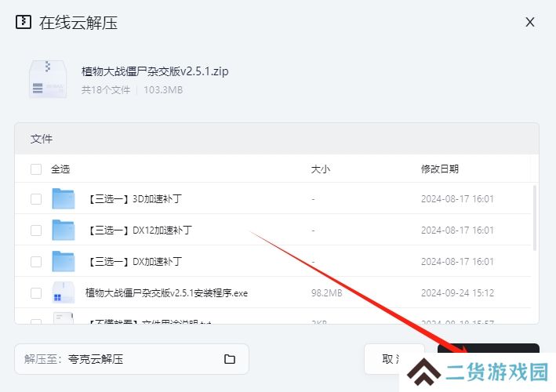Click the zip archive icon in title
This screenshot has width=556, height=392.
24,22
